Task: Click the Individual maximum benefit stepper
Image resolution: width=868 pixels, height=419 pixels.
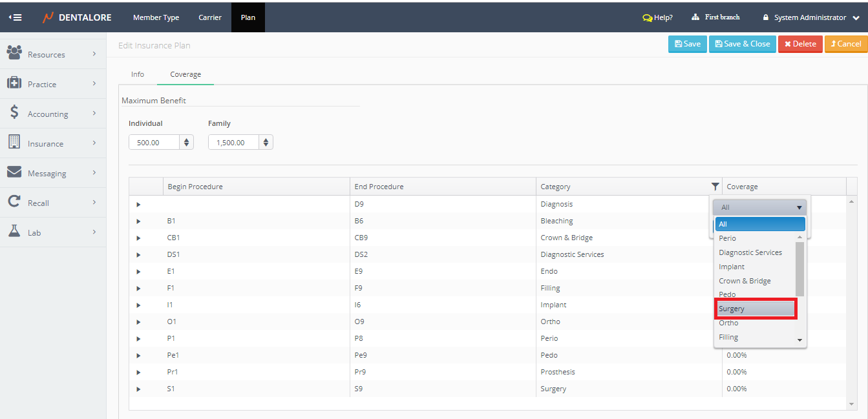Action: (187, 142)
